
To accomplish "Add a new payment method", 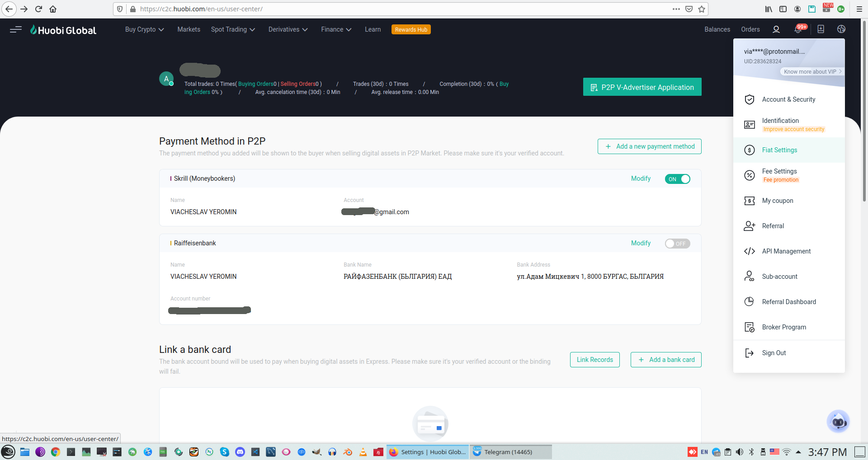I will (x=649, y=146).
